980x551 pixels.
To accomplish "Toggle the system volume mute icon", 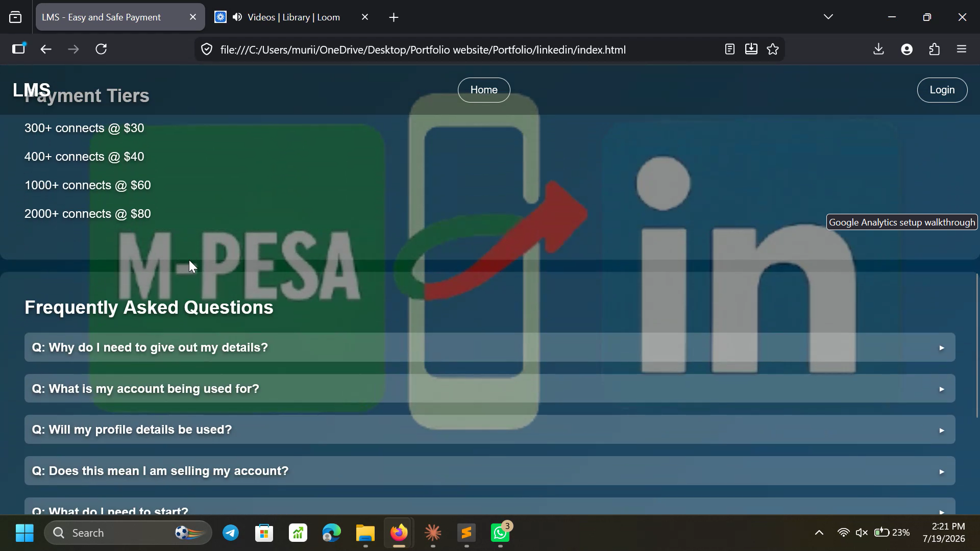I will point(862,533).
